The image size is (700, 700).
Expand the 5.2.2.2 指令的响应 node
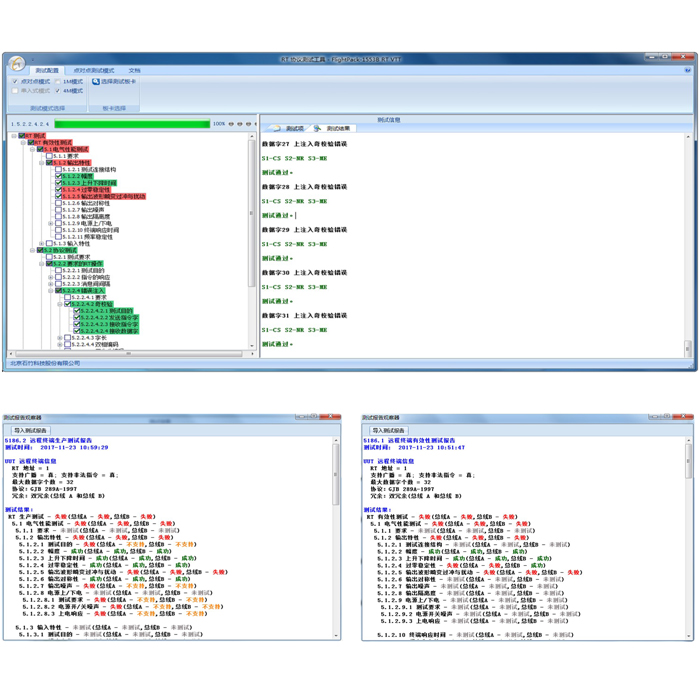tap(50, 277)
